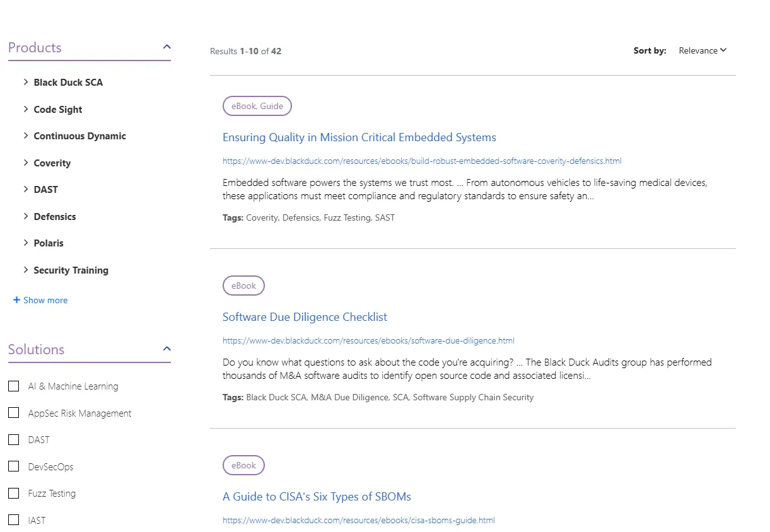Select the Coverity product label

(52, 163)
